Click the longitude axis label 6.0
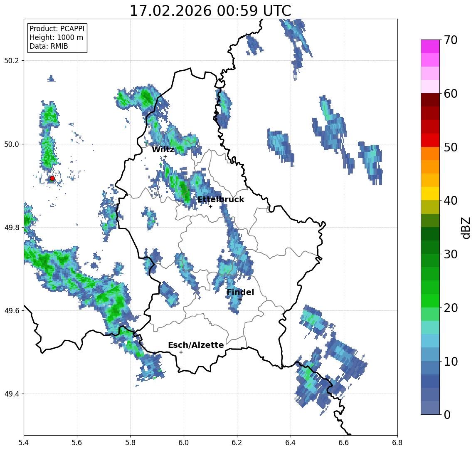 (184, 443)
